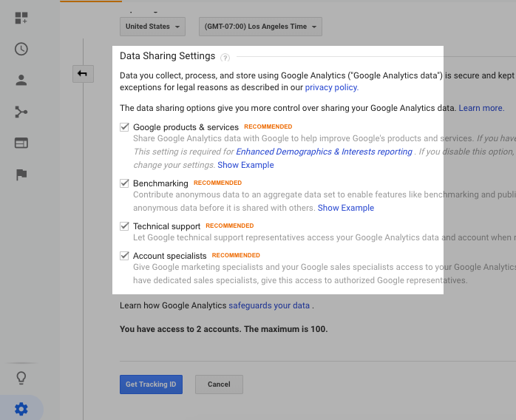Open the safeguards your data link
The width and height of the screenshot is (516, 420).
(x=269, y=305)
